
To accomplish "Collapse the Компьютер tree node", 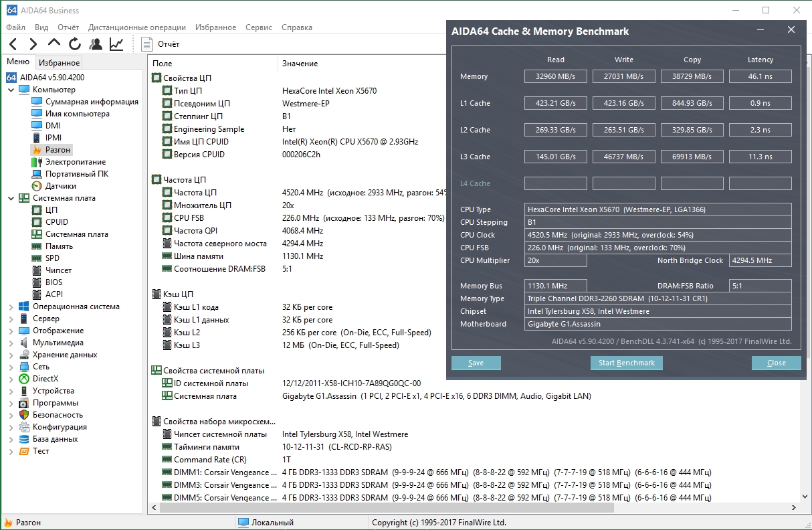I will click(x=11, y=90).
